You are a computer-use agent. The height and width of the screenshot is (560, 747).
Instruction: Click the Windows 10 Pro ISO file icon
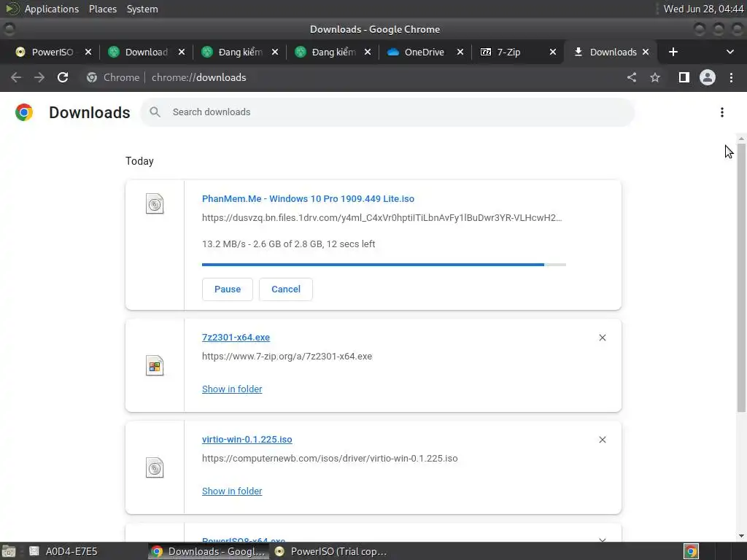[x=155, y=204]
